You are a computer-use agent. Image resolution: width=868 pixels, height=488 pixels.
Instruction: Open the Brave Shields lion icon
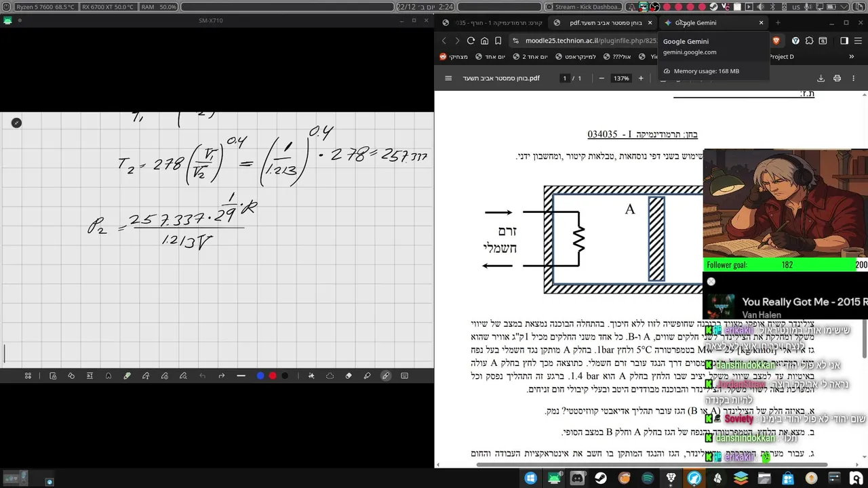[776, 41]
